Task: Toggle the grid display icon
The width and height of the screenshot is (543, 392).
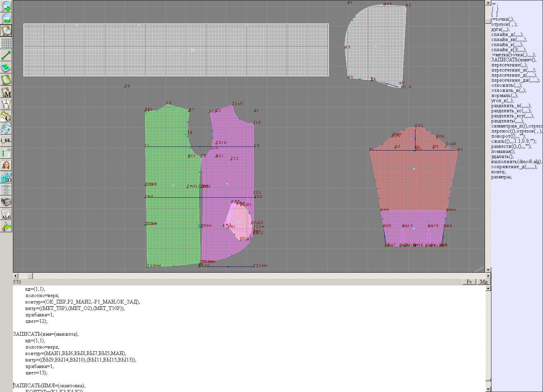Action: click(6, 43)
